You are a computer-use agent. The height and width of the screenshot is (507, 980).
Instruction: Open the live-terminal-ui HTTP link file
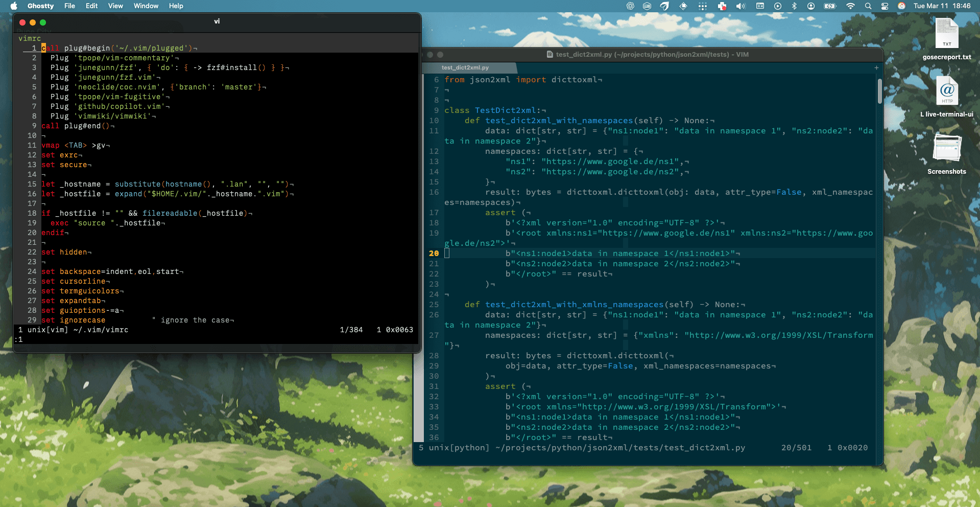click(x=946, y=92)
